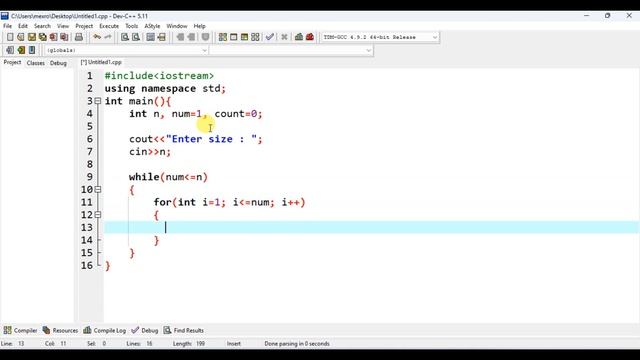Click the "Enter size : " string literal
The height and width of the screenshot is (360, 640).
[211, 139]
